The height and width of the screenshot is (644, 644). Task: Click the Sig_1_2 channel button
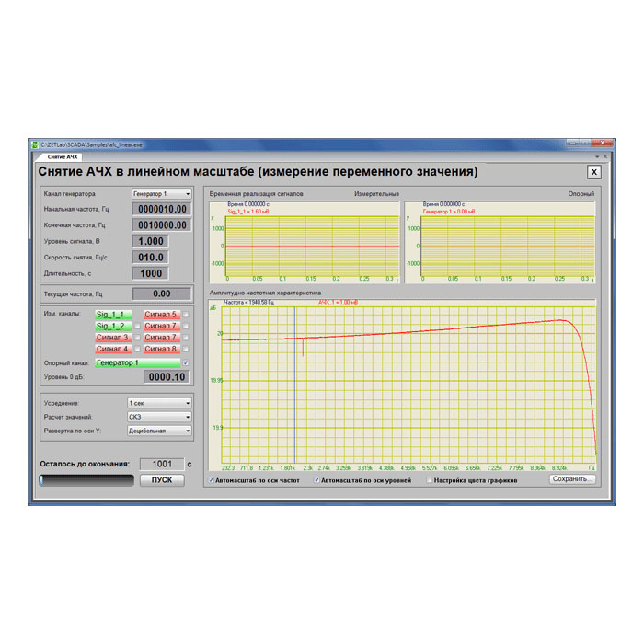click(113, 326)
